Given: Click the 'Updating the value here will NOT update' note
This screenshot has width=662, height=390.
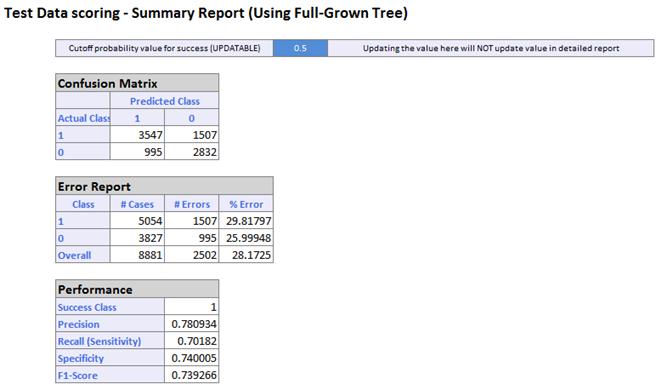Looking at the screenshot, I should (x=491, y=48).
